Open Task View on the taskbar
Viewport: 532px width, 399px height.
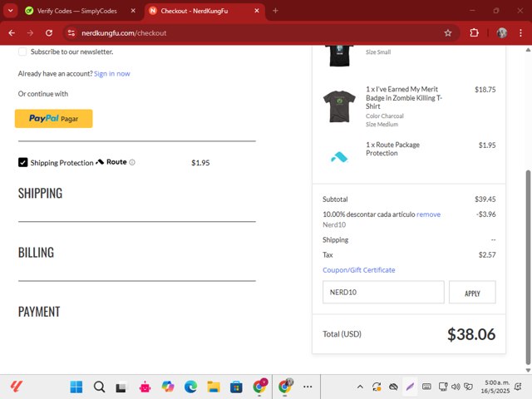121,387
